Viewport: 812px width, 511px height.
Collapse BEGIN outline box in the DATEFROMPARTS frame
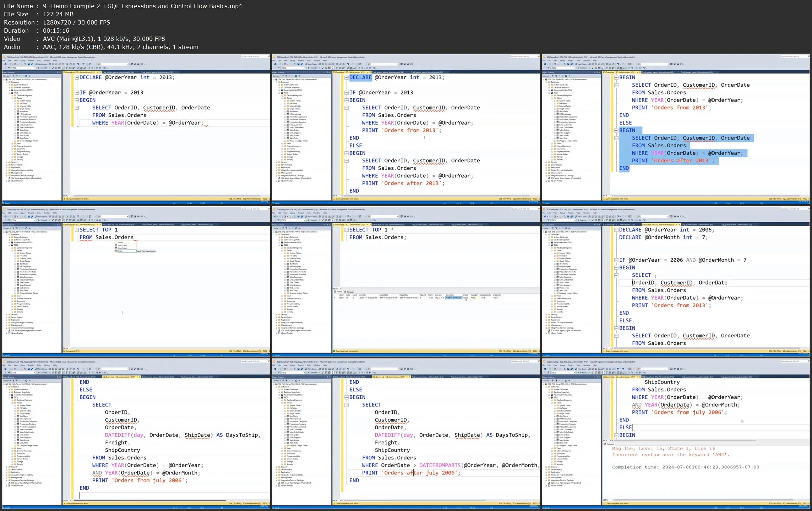(x=347, y=397)
